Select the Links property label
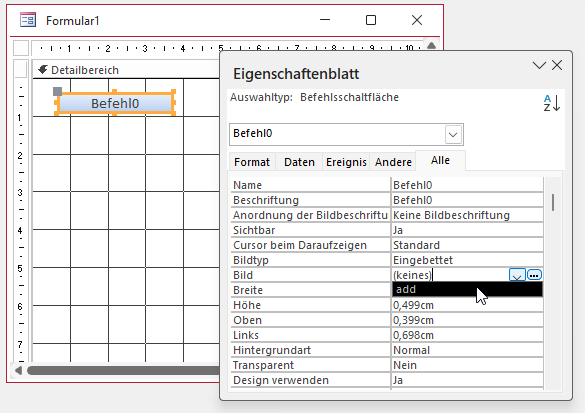This screenshot has height=413, width=585. coord(310,335)
